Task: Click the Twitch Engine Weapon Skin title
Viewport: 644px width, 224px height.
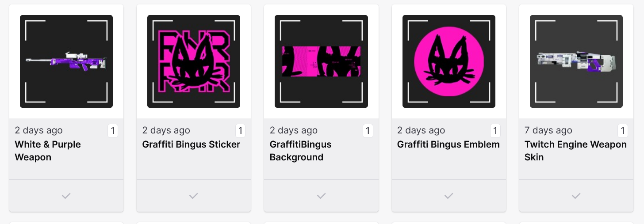Action: coord(575,151)
